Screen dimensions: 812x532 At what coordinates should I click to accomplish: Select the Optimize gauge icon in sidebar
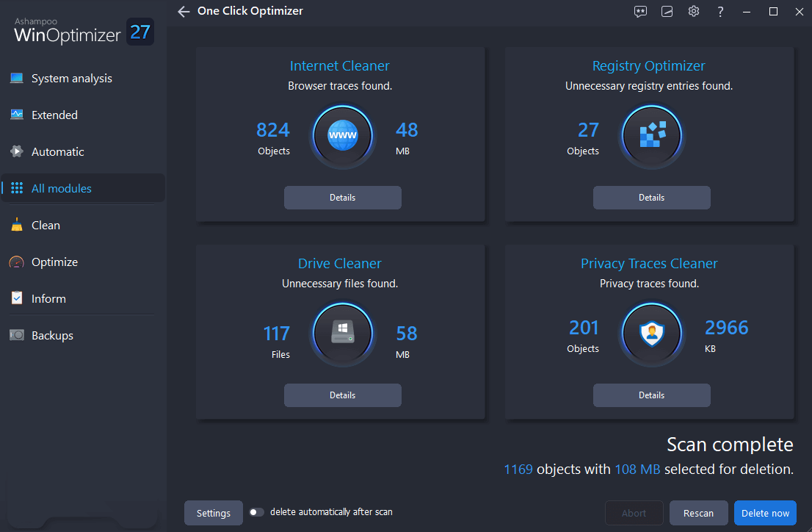[16, 262]
